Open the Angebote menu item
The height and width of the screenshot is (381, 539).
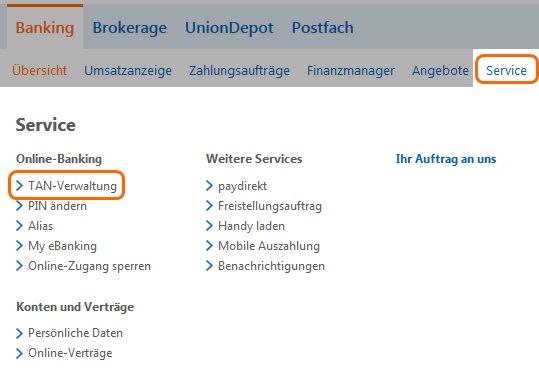pos(440,70)
